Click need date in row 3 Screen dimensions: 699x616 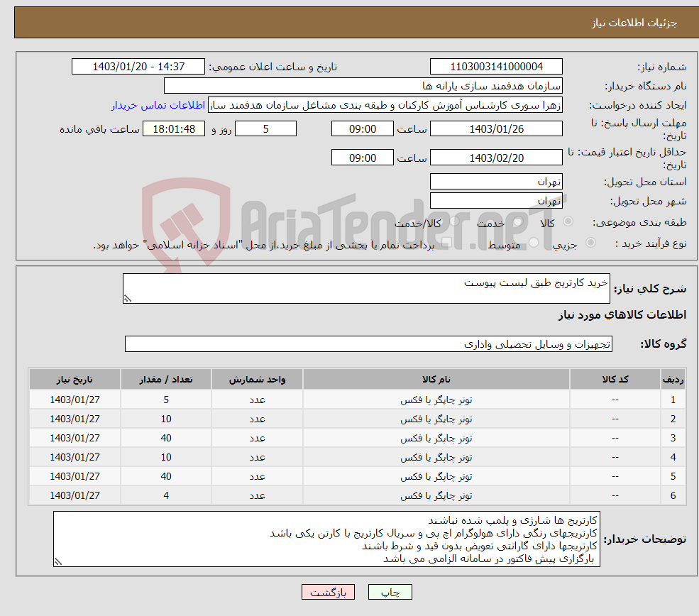pos(75,438)
